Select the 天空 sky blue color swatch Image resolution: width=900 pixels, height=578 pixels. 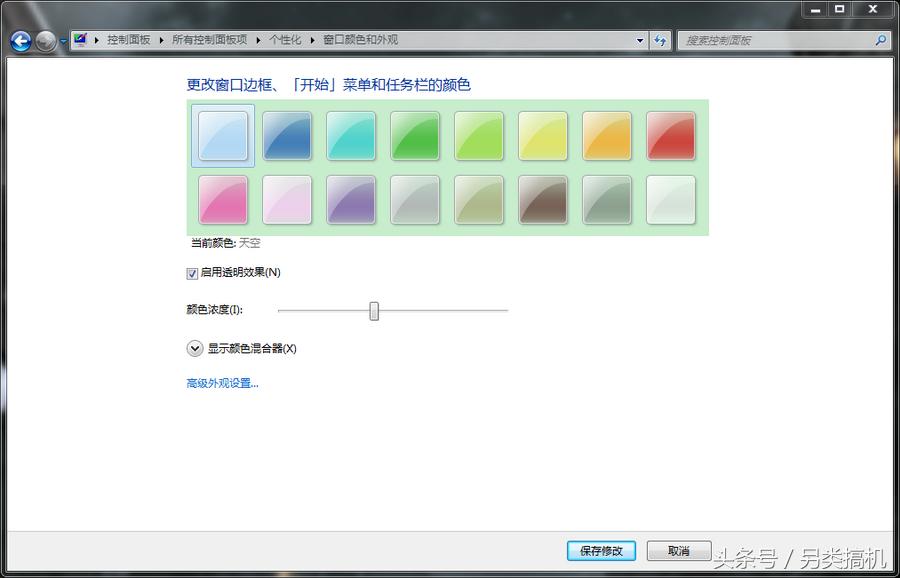222,136
